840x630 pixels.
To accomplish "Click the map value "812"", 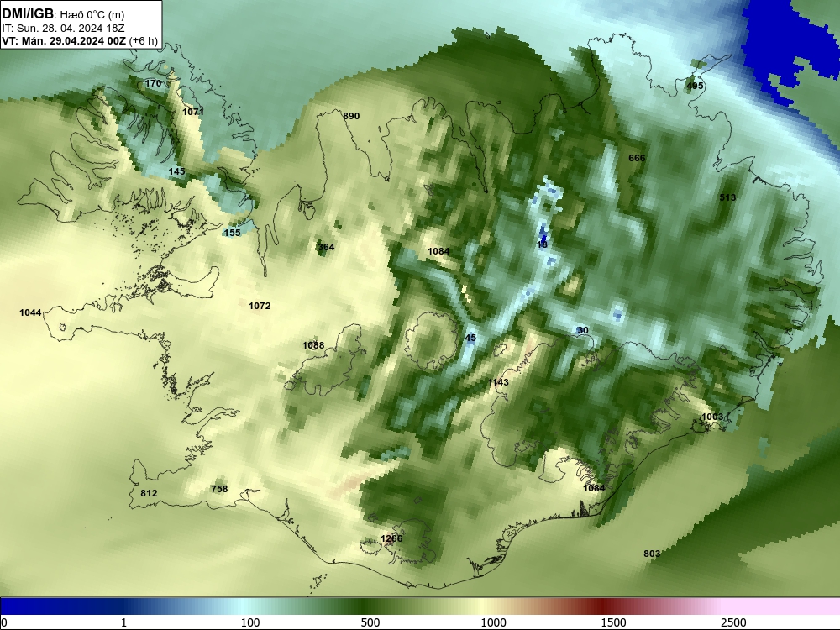I will pyautogui.click(x=149, y=493).
